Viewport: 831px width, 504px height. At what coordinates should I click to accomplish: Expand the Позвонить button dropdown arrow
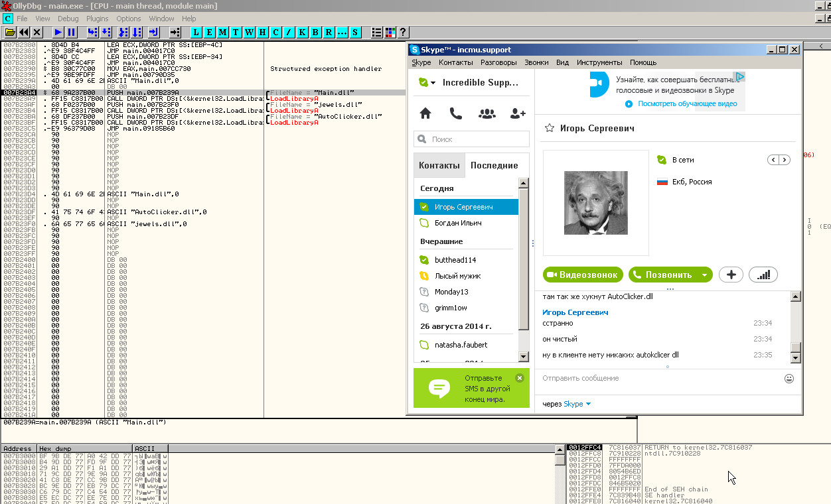(705, 275)
